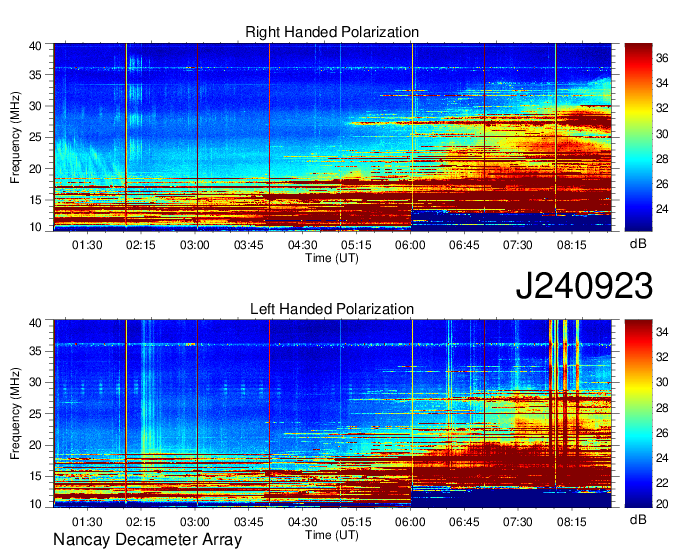Screen dimensions: 680x552
Task: Click the 20 MHz tick on the Right Handed plot
Action: pos(35,169)
